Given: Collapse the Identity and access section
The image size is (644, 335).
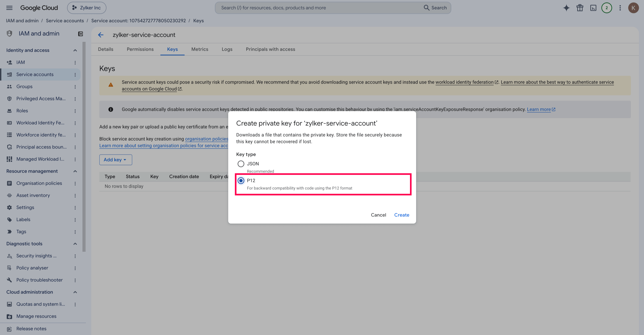Looking at the screenshot, I should pyautogui.click(x=75, y=50).
